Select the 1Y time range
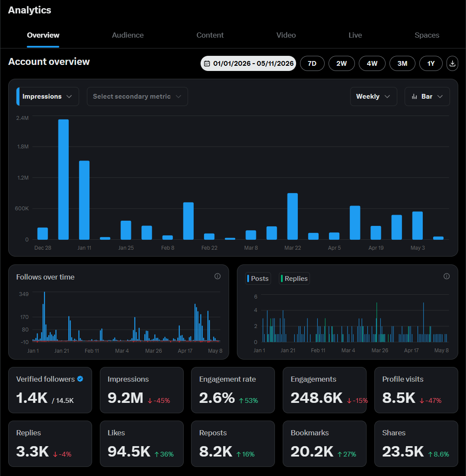Image resolution: width=466 pixels, height=476 pixels. (x=431, y=64)
